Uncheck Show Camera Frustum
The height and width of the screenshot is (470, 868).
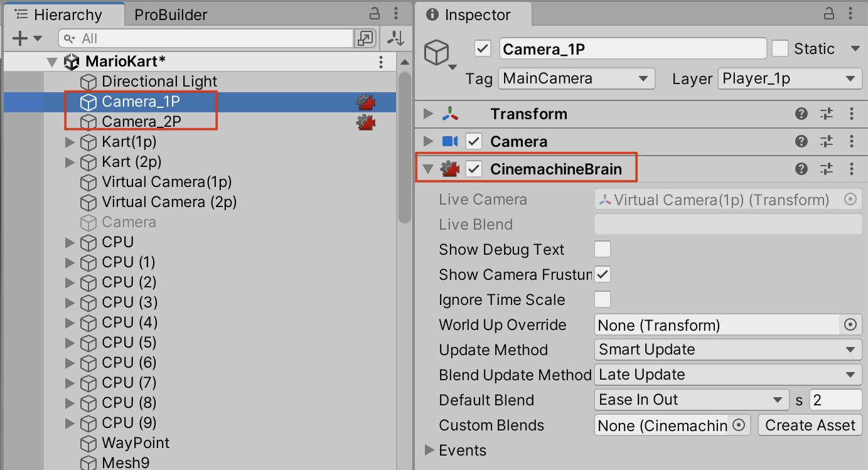coord(602,274)
